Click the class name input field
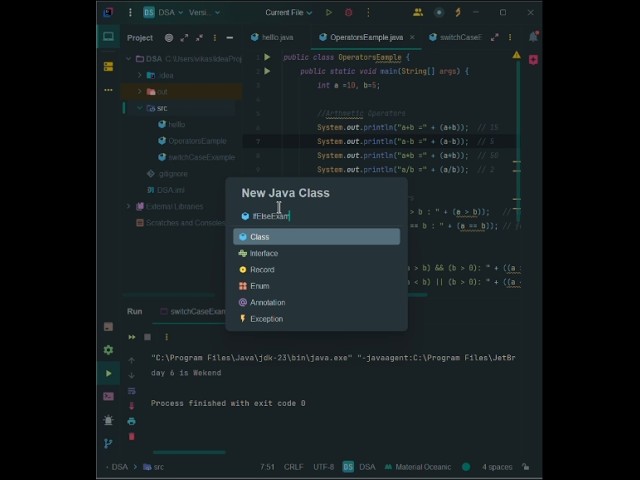The image size is (640, 480). (x=316, y=216)
